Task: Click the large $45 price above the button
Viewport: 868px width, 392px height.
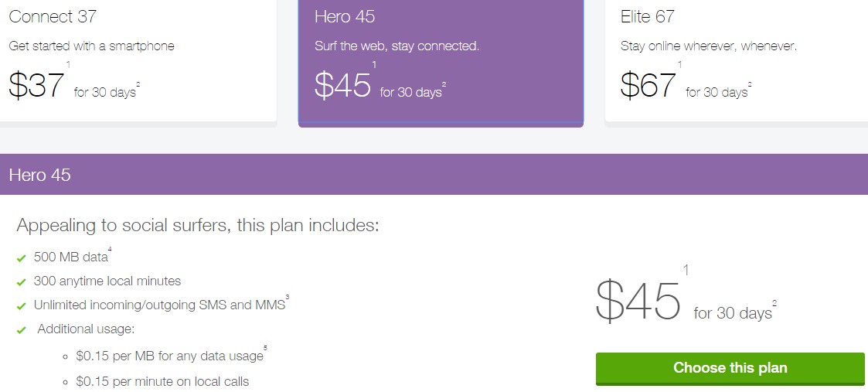Action: pyautogui.click(x=638, y=300)
